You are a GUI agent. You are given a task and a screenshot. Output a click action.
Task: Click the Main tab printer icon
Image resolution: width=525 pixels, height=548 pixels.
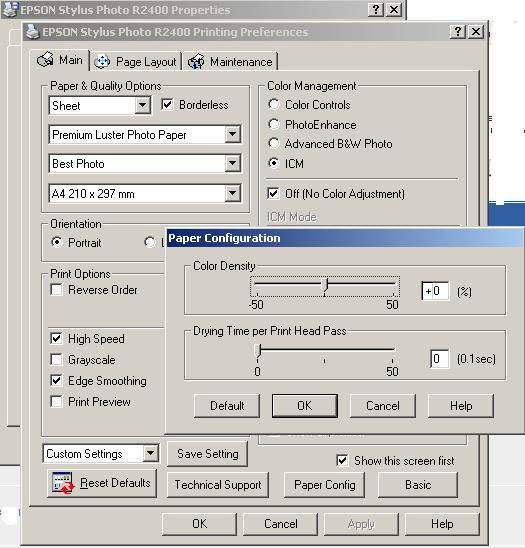(x=45, y=59)
